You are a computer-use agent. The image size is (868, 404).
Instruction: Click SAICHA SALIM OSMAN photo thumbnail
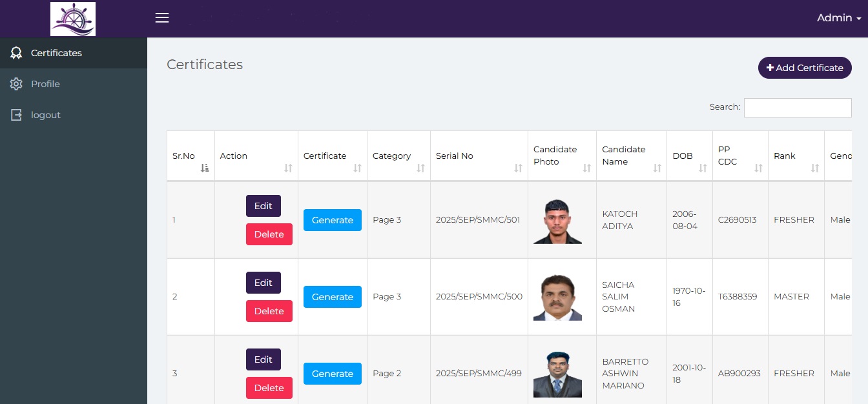click(x=557, y=298)
